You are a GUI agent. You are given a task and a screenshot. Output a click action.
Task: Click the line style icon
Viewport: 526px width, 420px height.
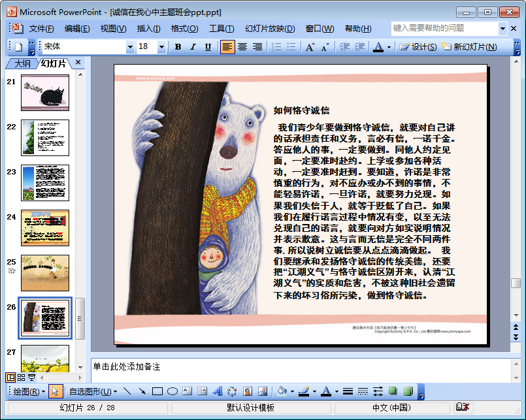pyautogui.click(x=348, y=391)
